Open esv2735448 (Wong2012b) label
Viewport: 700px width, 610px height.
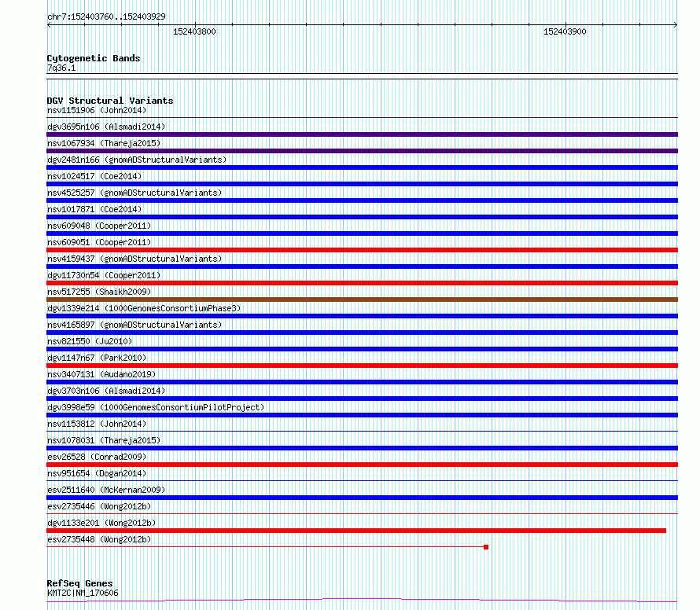click(x=99, y=539)
